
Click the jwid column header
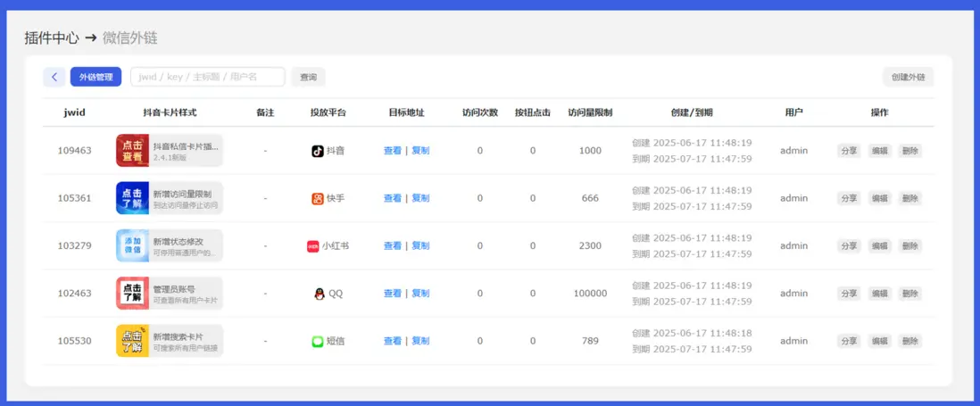pyautogui.click(x=74, y=113)
